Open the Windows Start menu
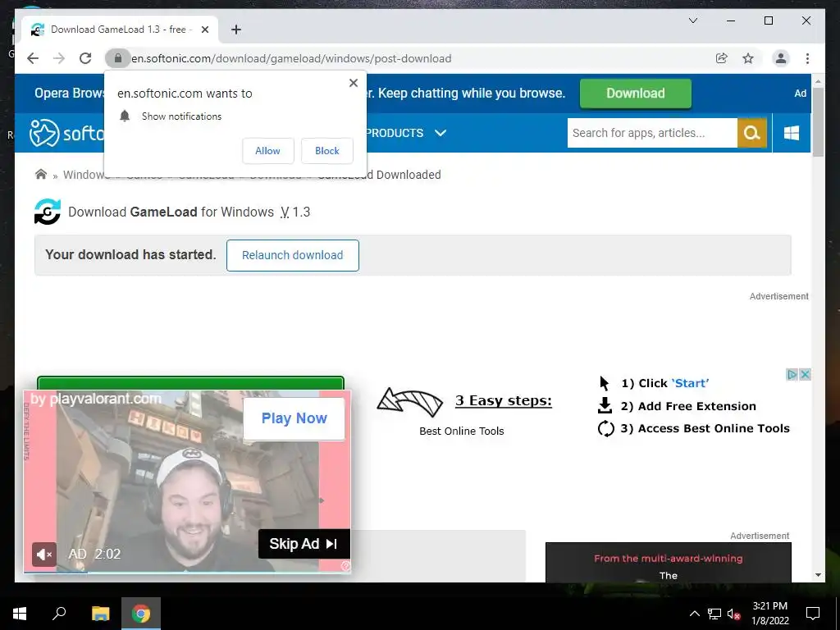Screen dimensions: 840x630 pos(20,614)
